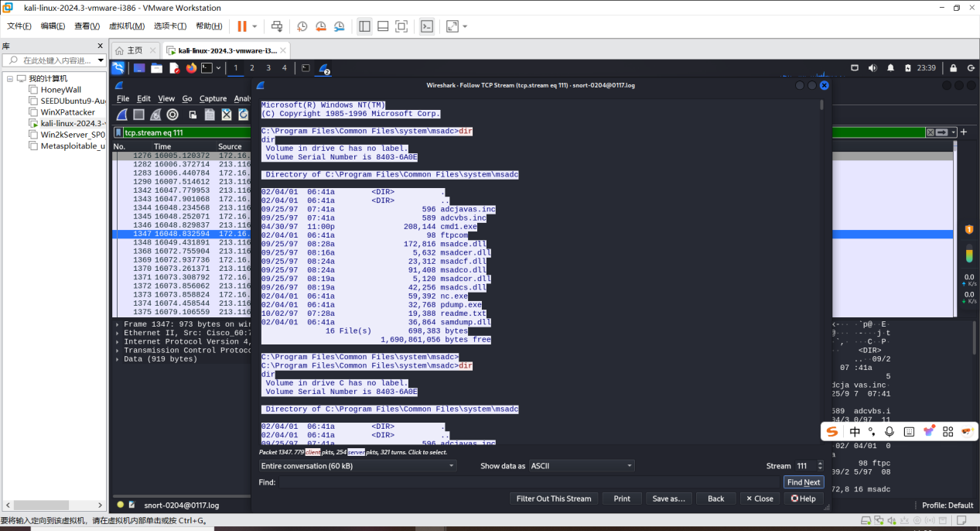Click the Stream number spinner arrows
The height and width of the screenshot is (531, 980).
819,466
